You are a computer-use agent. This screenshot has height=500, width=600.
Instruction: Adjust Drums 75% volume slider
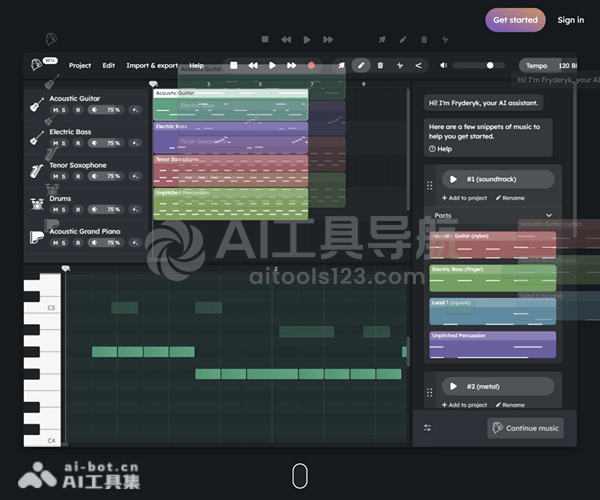click(105, 209)
